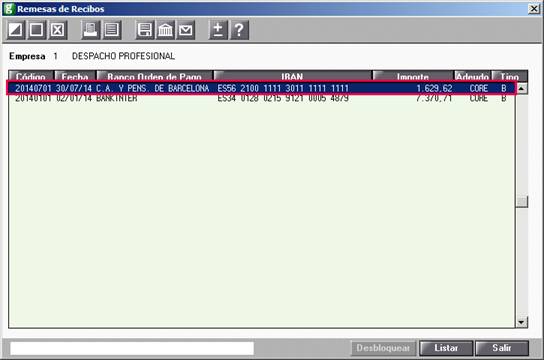544x360 pixels.
Task: Click the Importe column header
Action: pos(413,76)
